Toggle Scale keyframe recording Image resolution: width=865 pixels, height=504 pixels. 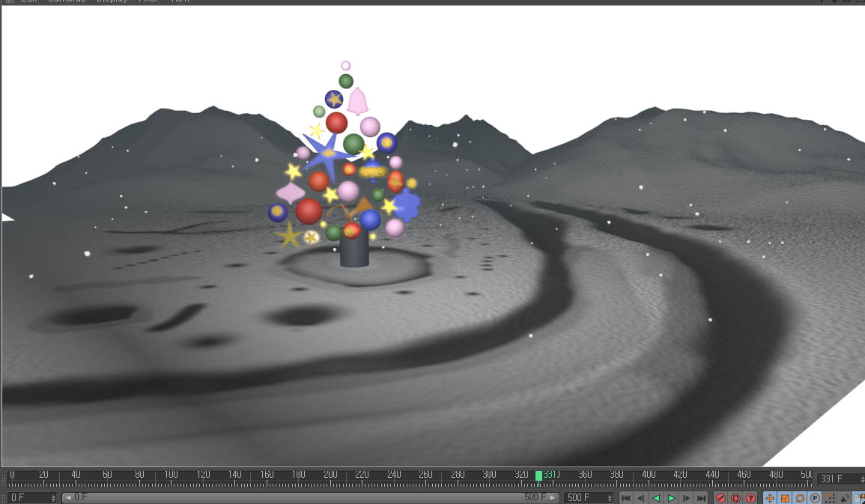tap(785, 498)
